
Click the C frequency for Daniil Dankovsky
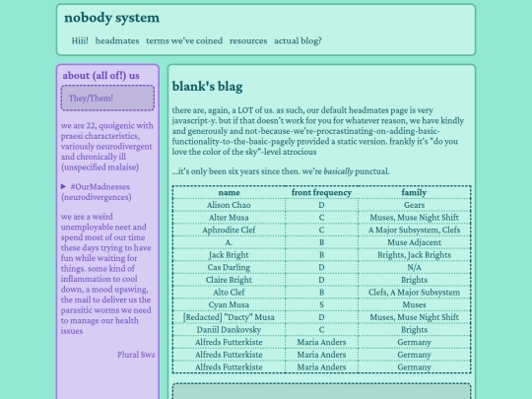point(321,330)
